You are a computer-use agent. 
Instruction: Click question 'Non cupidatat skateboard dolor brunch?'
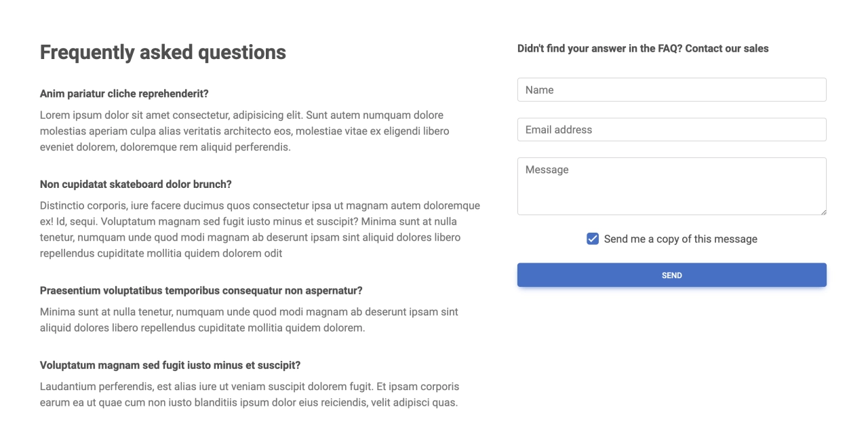click(136, 184)
